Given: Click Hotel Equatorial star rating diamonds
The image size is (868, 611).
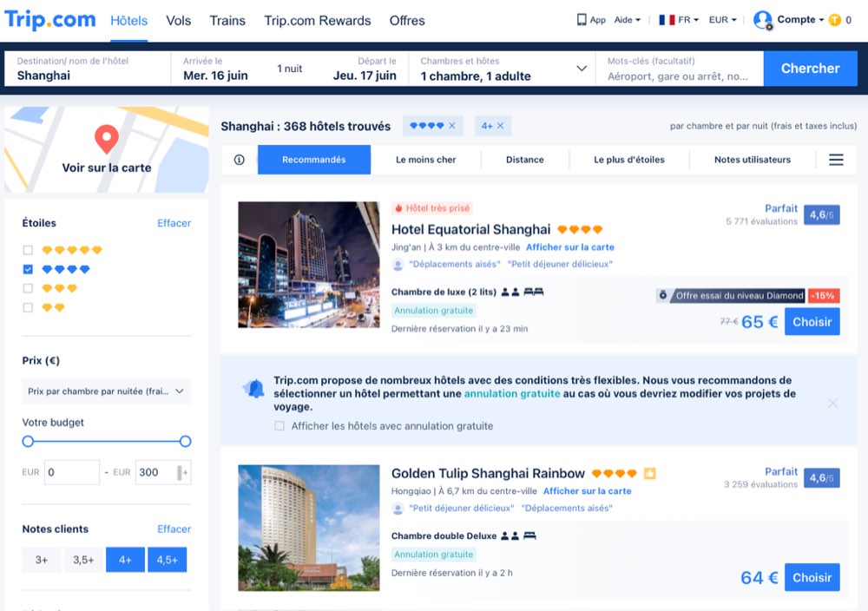Looking at the screenshot, I should tap(580, 230).
